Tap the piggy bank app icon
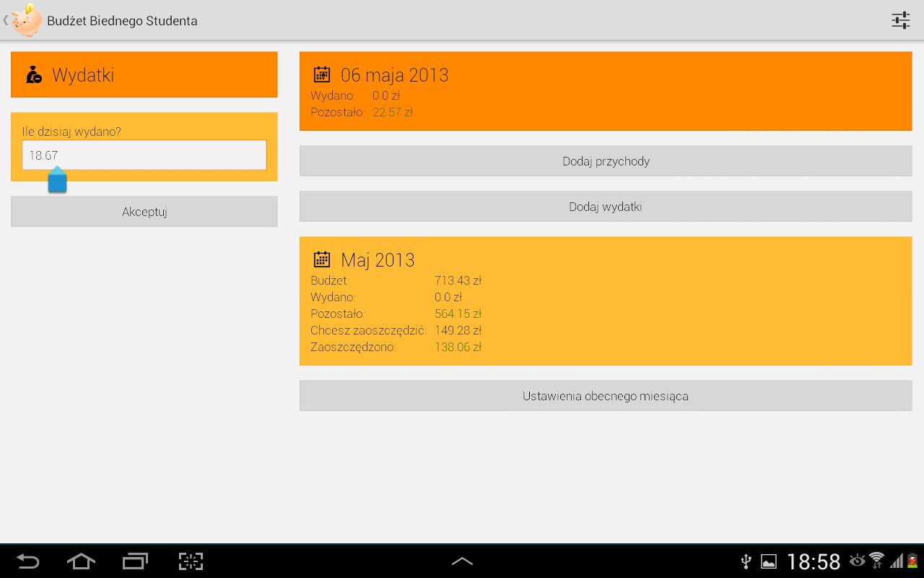This screenshot has width=924, height=578. (26, 20)
